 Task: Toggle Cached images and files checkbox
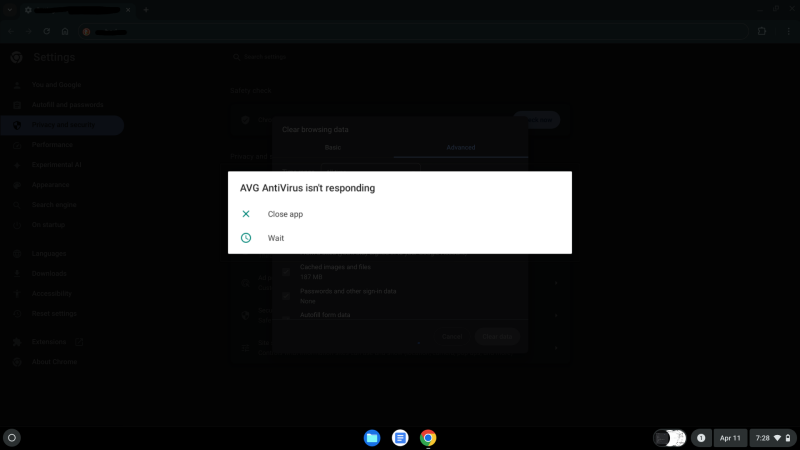coord(286,272)
